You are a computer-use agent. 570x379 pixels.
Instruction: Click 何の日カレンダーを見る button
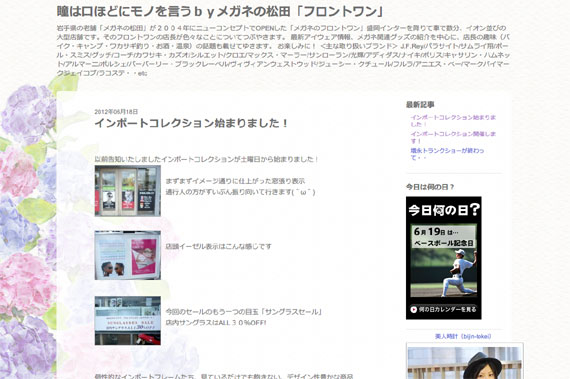443,310
